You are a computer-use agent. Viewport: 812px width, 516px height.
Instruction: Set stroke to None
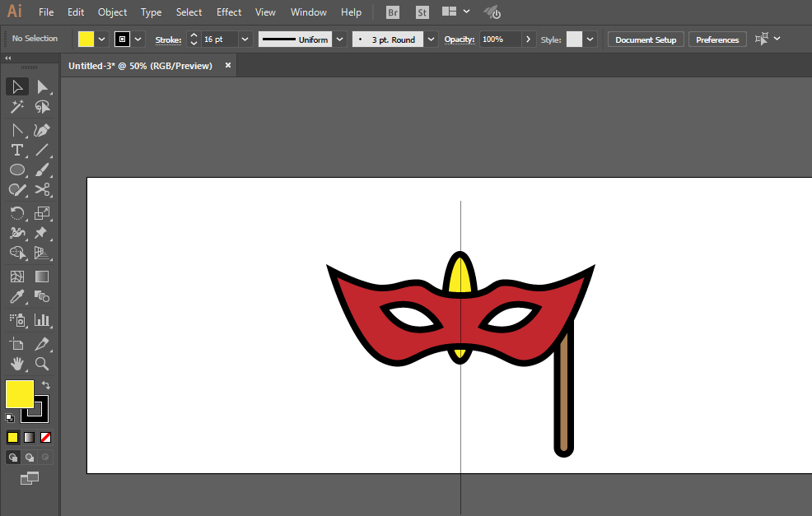(x=47, y=437)
